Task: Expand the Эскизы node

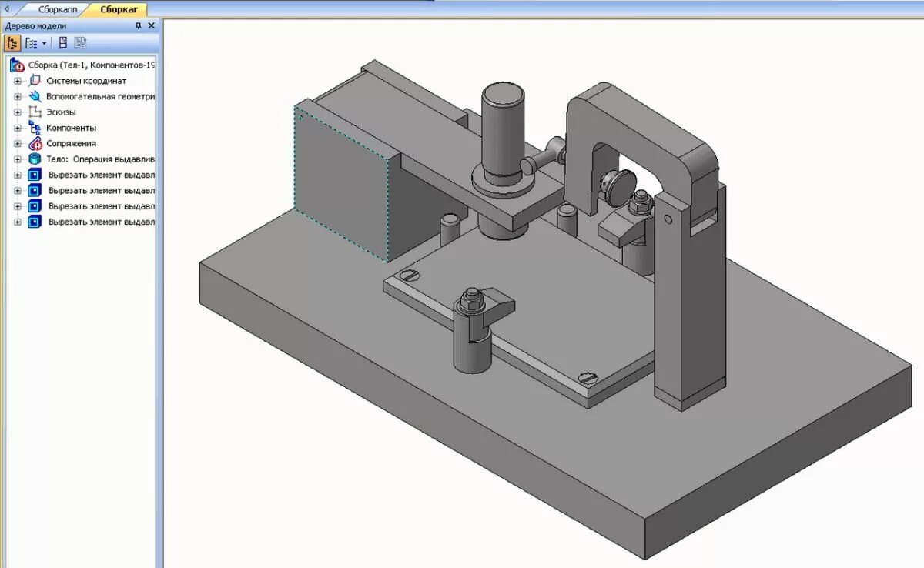Action: [x=18, y=112]
